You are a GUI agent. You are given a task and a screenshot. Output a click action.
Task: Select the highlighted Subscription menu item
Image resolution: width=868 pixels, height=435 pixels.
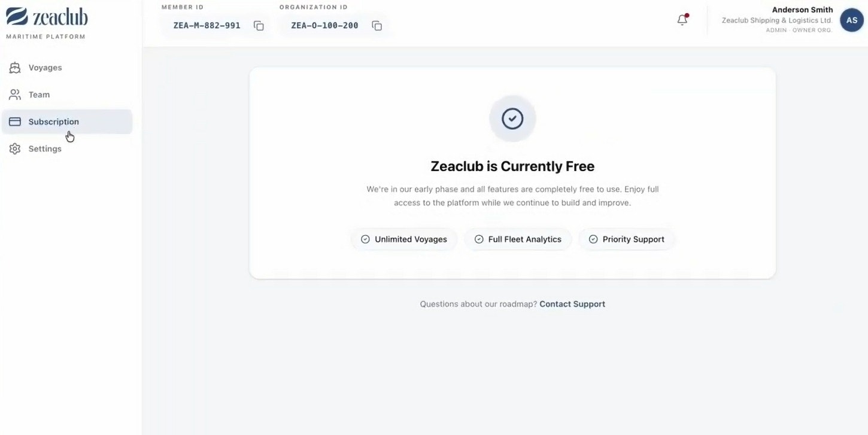(x=54, y=121)
